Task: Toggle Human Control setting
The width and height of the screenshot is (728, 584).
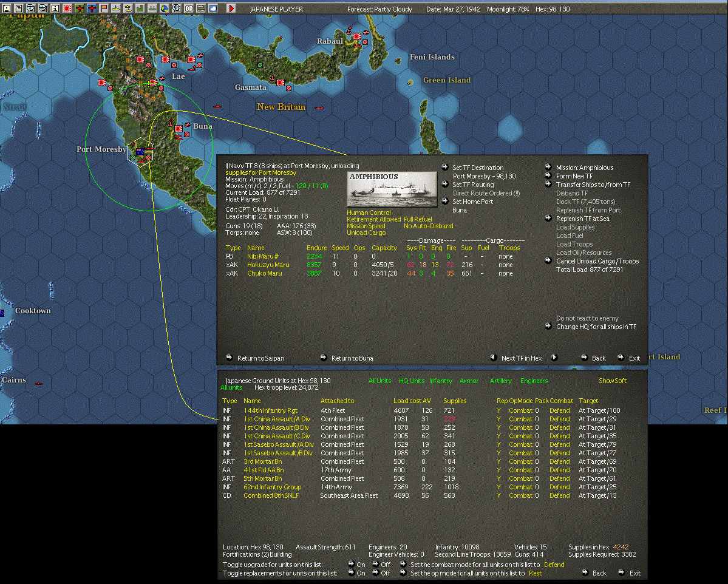Action: pos(369,212)
